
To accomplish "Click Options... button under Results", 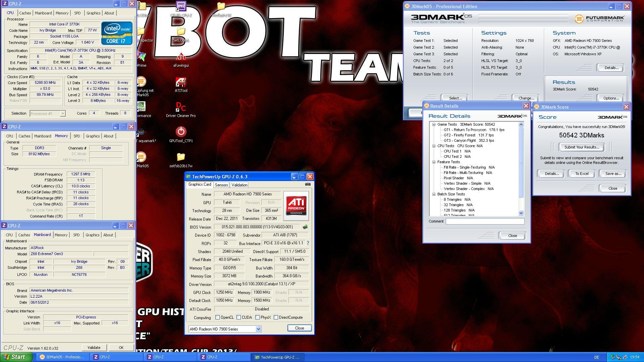I will pyautogui.click(x=611, y=98).
